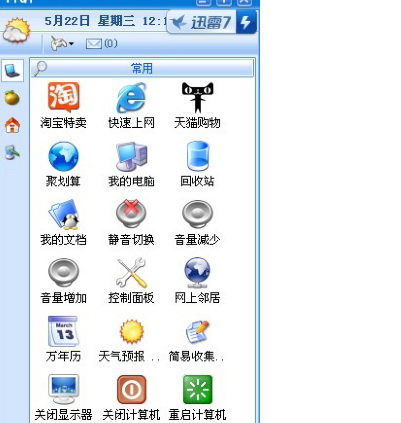Lower volume using 音量减少 icon
Viewport: 401px width, 423px height.
tap(197, 214)
